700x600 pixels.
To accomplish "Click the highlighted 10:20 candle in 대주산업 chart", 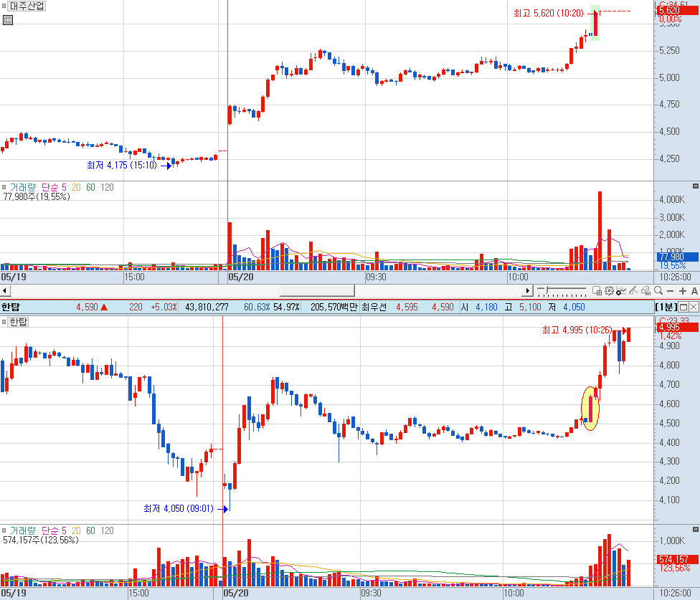I will click(x=595, y=23).
